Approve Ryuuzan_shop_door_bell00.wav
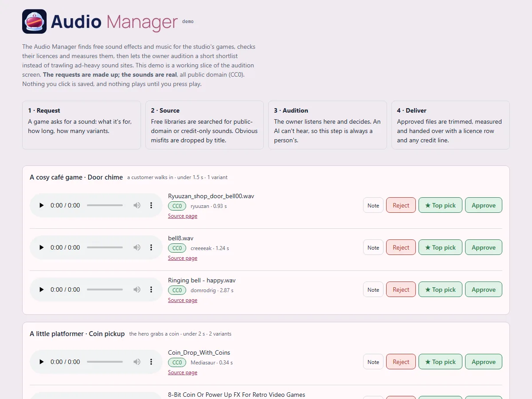The width and height of the screenshot is (532, 399). click(x=484, y=205)
